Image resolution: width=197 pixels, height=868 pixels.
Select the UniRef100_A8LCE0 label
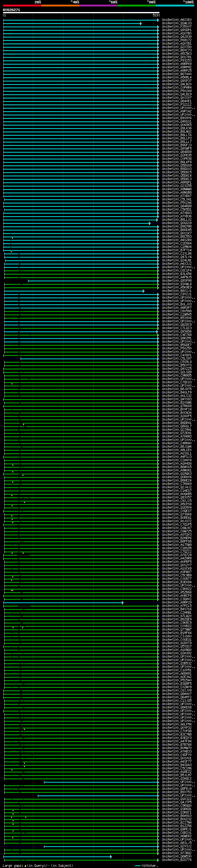pos(177,450)
